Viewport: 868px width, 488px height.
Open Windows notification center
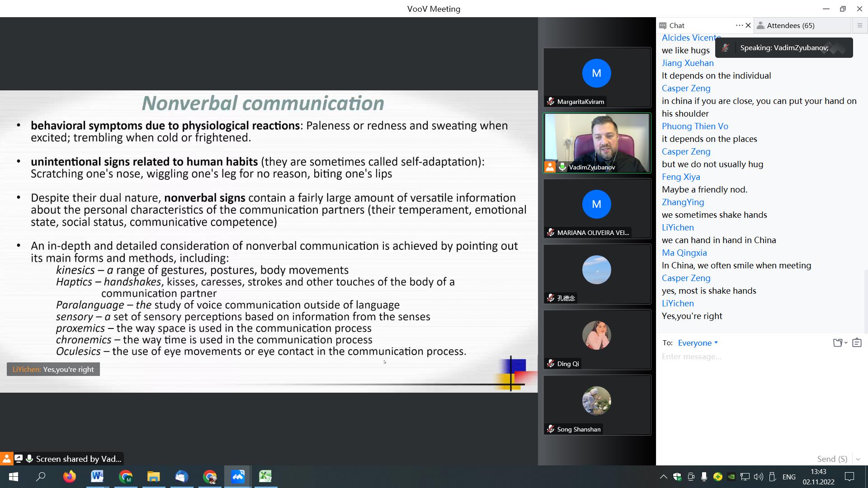[849, 477]
